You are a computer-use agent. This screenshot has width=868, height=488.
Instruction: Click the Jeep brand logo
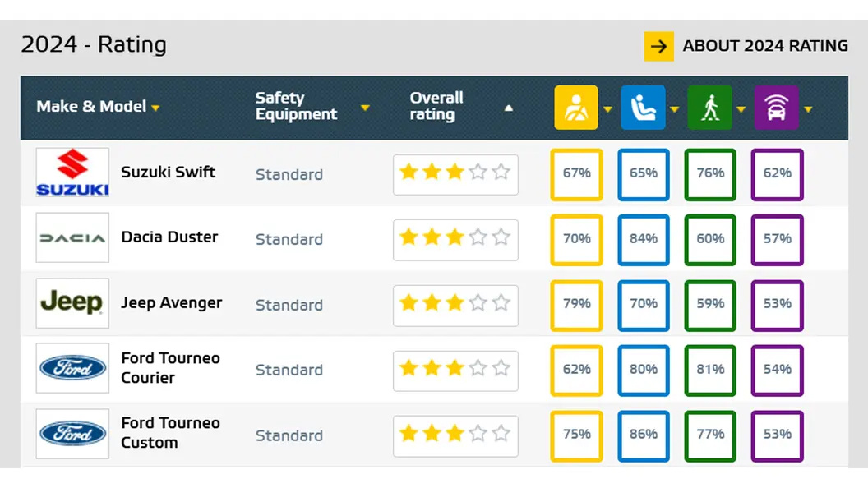(72, 303)
